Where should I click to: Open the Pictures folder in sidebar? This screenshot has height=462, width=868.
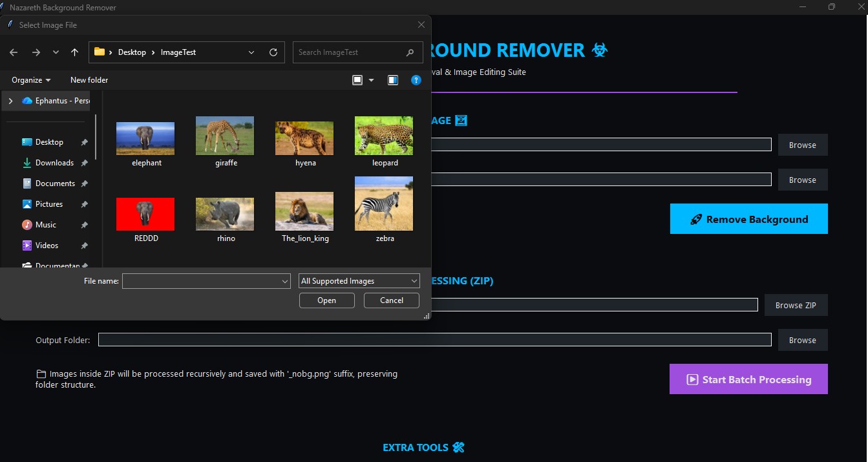[x=49, y=204]
